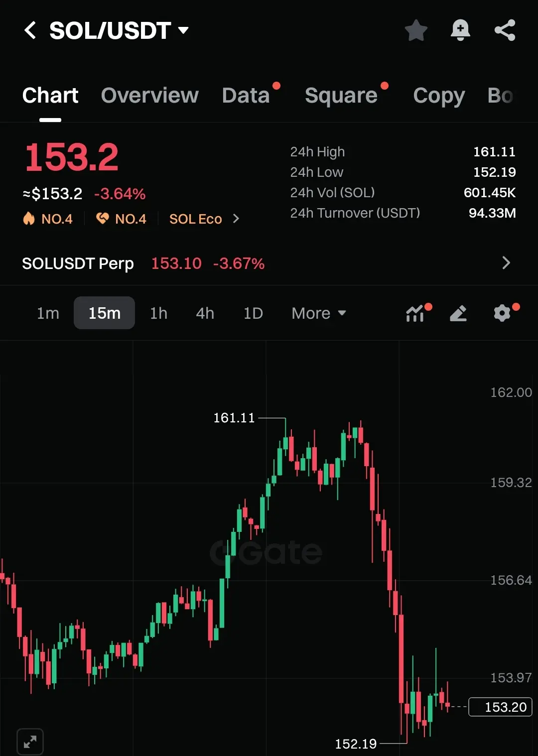Tap the 153.97 price axis label
This screenshot has height=756, width=538.
point(511,678)
